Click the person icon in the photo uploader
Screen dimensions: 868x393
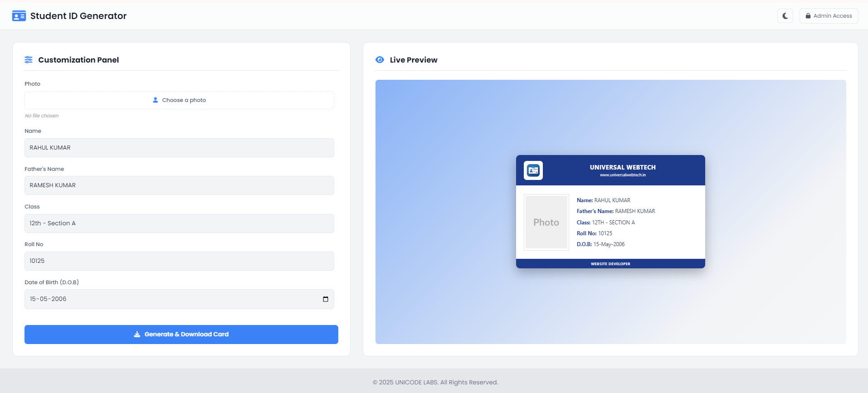point(156,100)
